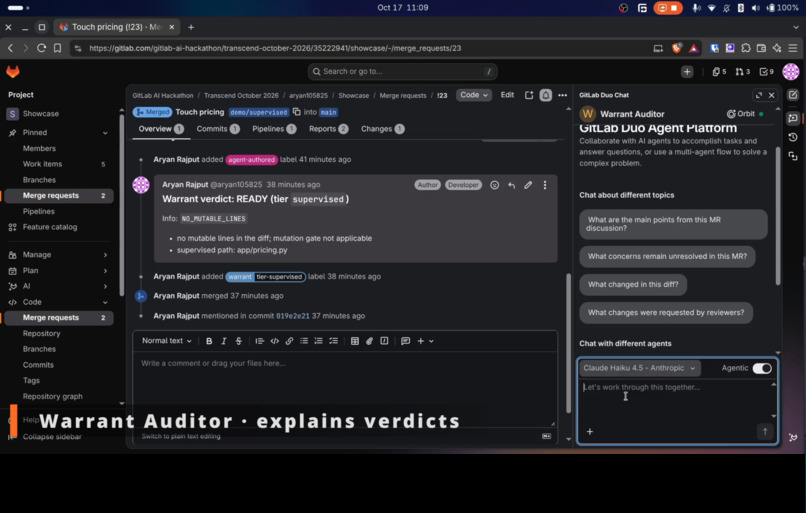This screenshot has width=806, height=513.
Task: Apply bold formatting in comment editor
Action: 209,341
